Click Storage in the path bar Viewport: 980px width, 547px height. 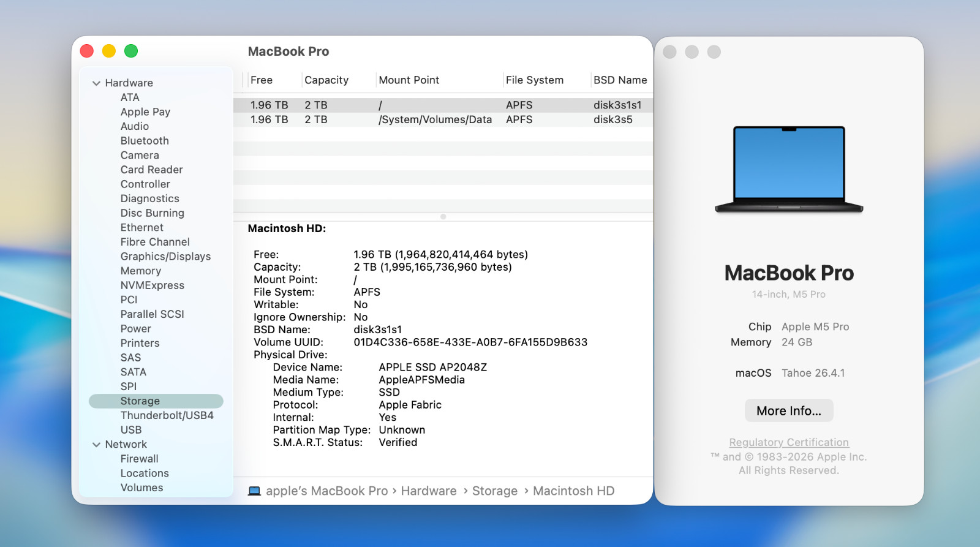coord(494,491)
